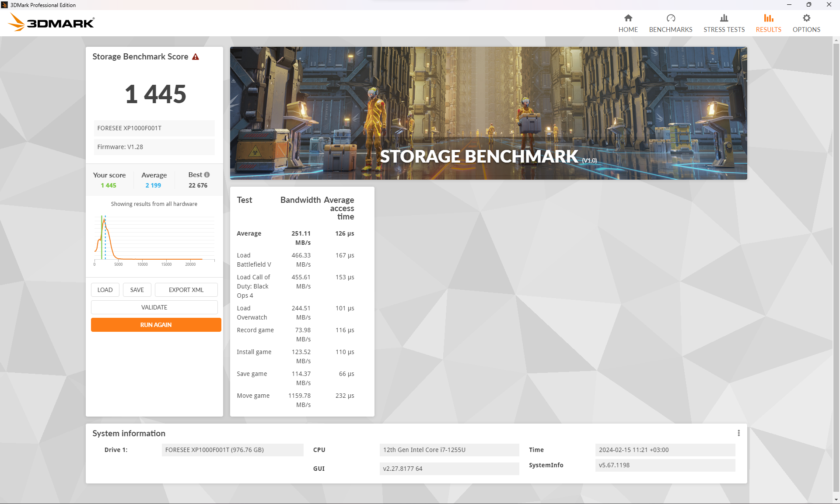The height and width of the screenshot is (504, 840).
Task: Open the OPTIONS tab
Action: click(806, 23)
